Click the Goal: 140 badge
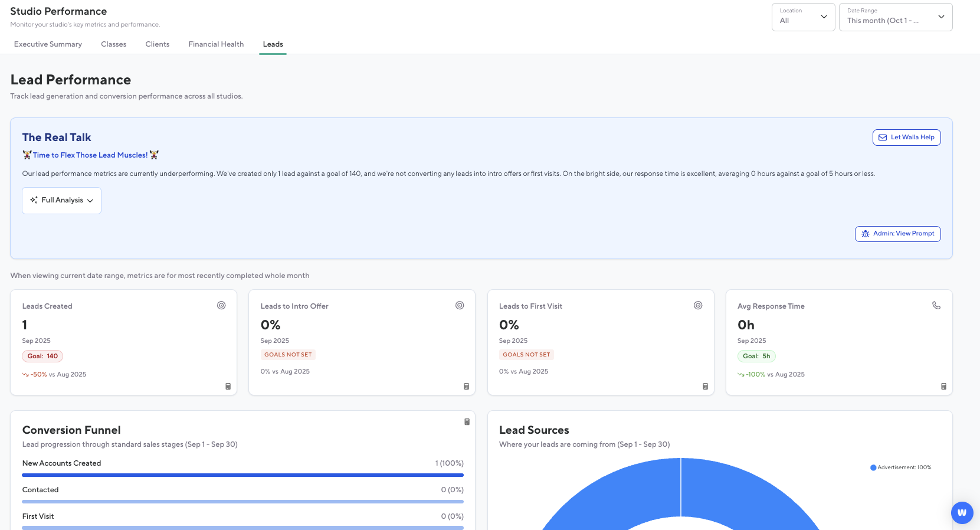Viewport: 980px width, 530px height. (42, 356)
